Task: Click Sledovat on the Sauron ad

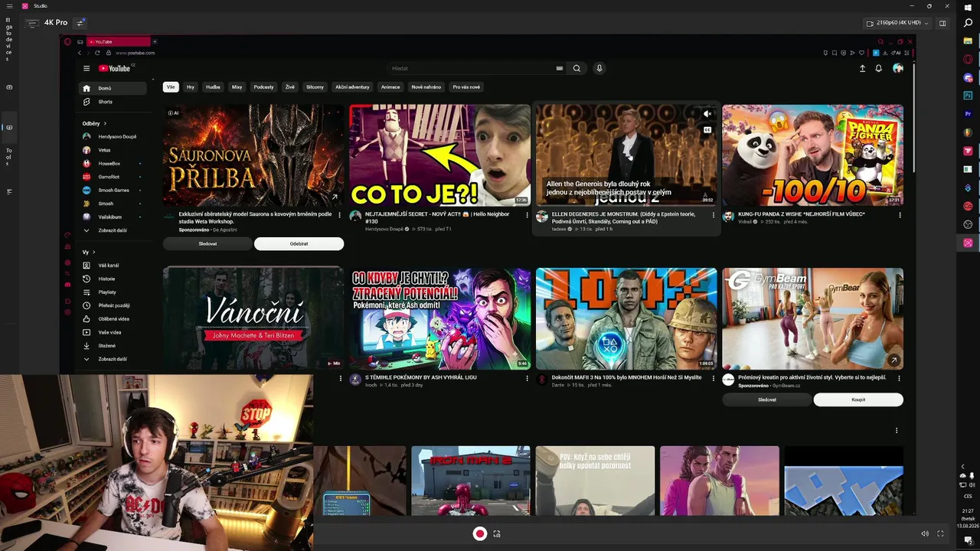Action: click(x=207, y=244)
